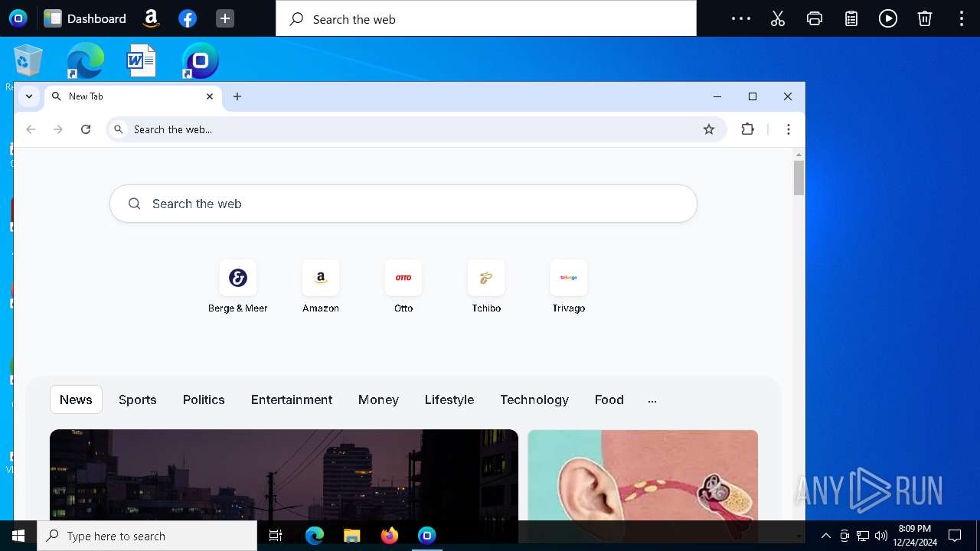The width and height of the screenshot is (980, 551).
Task: Open a new browser tab with plus
Action: (x=237, y=96)
